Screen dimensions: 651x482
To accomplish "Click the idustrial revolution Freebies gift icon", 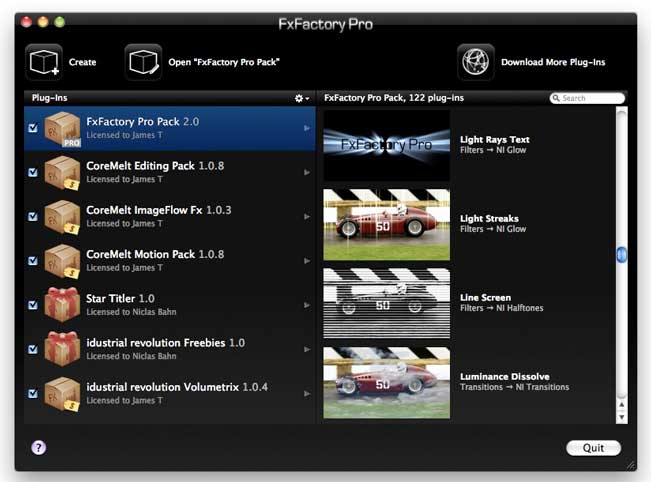I will click(x=62, y=349).
